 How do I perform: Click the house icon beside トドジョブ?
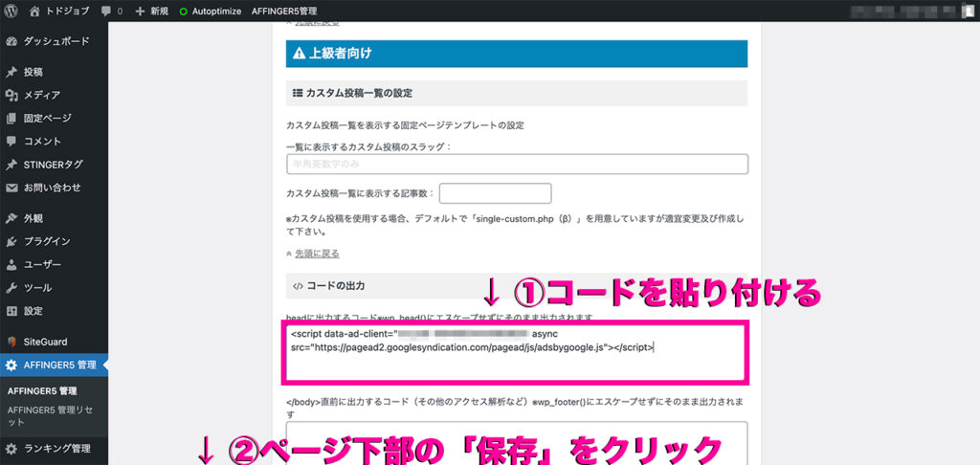(35, 11)
